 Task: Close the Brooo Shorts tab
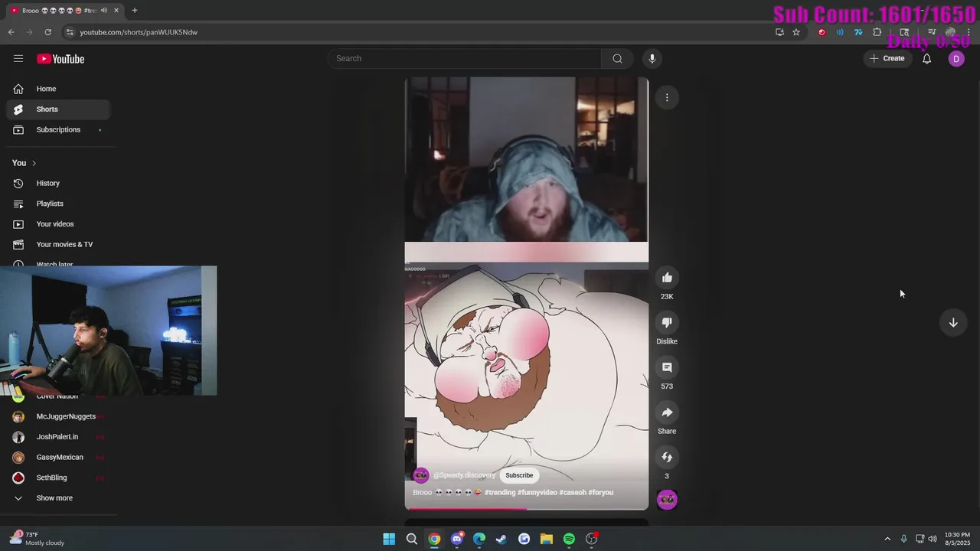click(116, 11)
